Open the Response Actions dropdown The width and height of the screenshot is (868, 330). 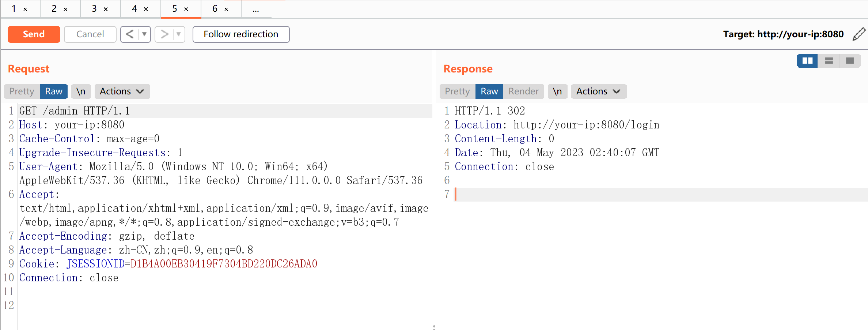coord(599,91)
